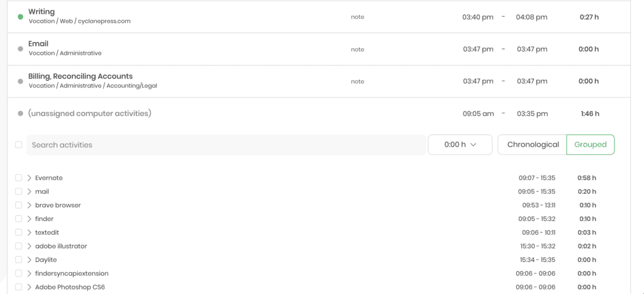Click the gray dot beside Billing, Reconciling Accounts
Viewport: 644px width, 294px height.
(x=20, y=81)
